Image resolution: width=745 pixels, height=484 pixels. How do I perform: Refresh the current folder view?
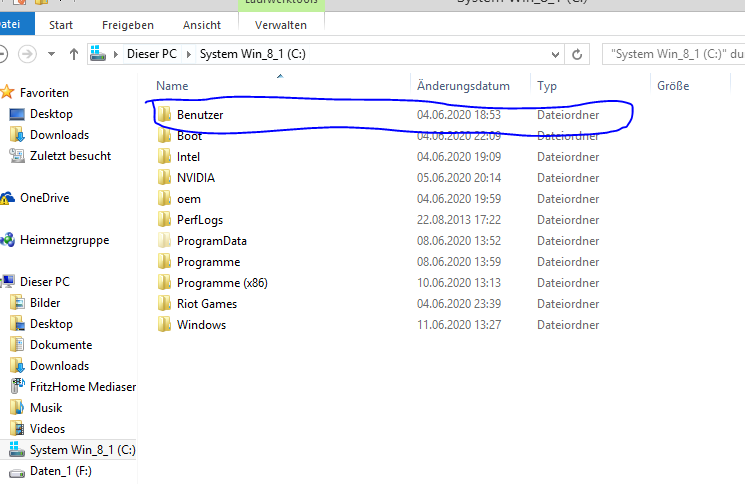(x=577, y=54)
